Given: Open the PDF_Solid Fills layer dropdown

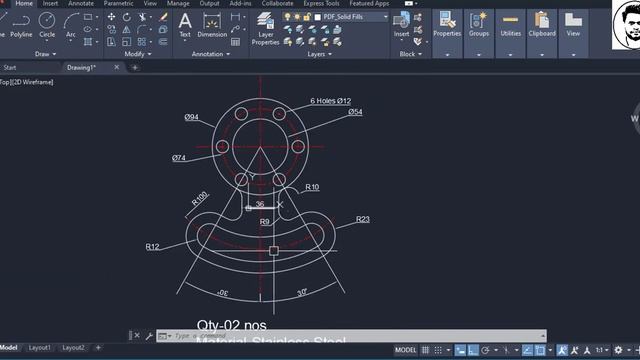Looking at the screenshot, I should pos(386,17).
